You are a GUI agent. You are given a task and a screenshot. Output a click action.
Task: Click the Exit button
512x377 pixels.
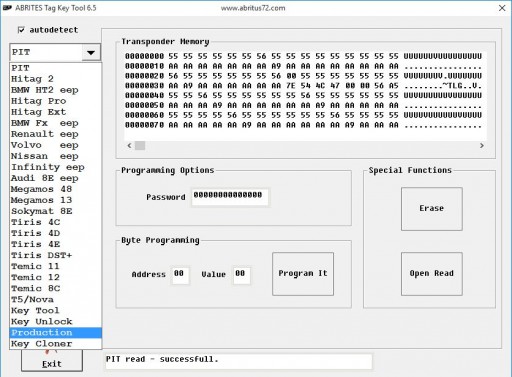[52, 362]
